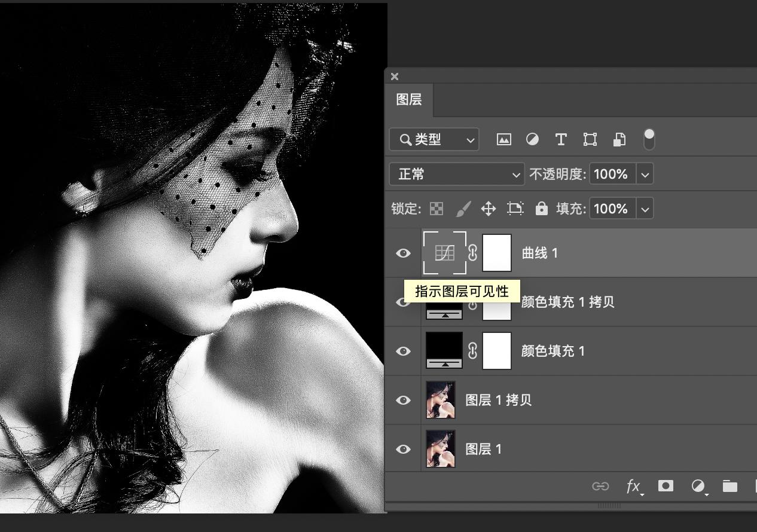This screenshot has width=757, height=532.
Task: Select the layer mask of 颜色填充 1
Action: tap(497, 351)
